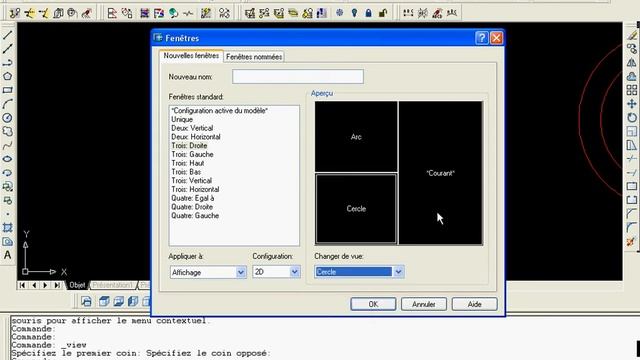
Task: Click the closed padlock layer lock icon
Action: [368, 13]
